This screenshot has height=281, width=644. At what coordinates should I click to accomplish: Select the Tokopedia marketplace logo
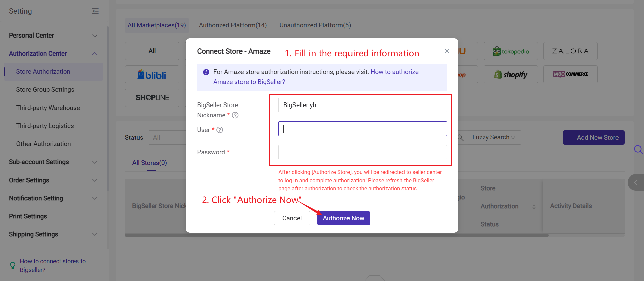511,51
